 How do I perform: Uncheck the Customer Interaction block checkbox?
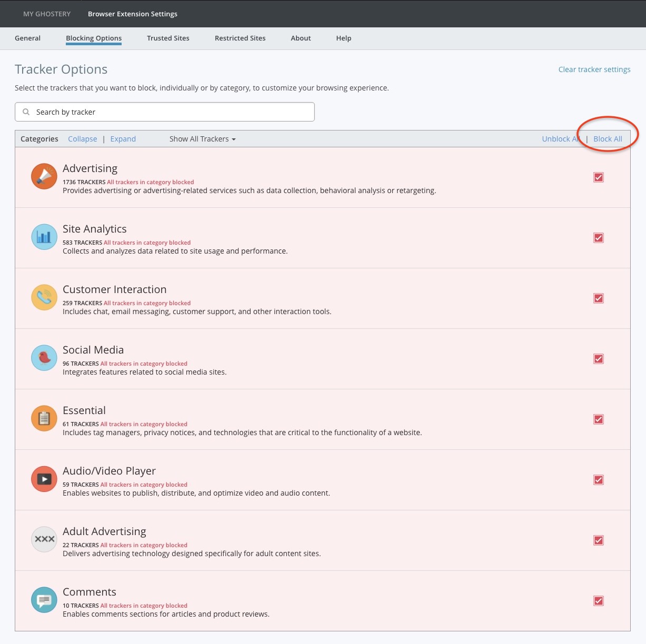pos(599,298)
